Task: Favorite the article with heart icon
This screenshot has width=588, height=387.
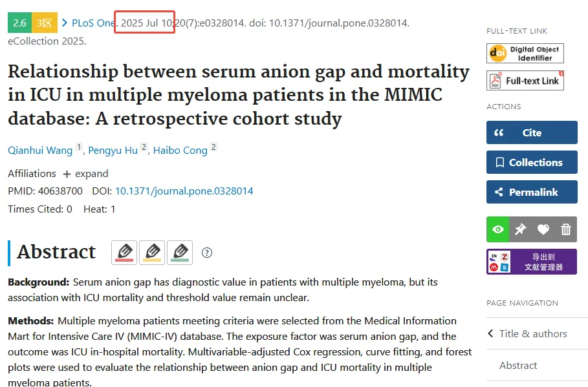Action: point(543,229)
